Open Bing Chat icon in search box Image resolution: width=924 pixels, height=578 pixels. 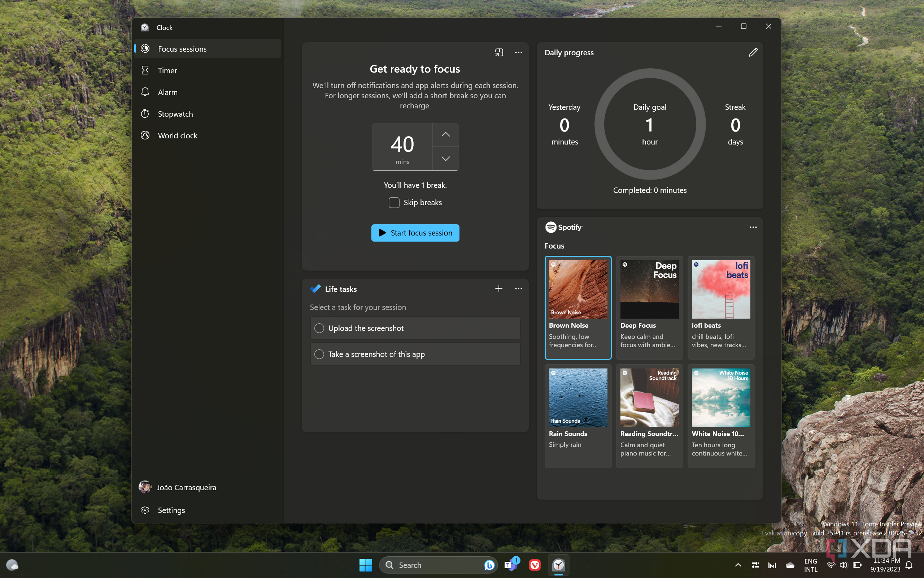(x=489, y=565)
